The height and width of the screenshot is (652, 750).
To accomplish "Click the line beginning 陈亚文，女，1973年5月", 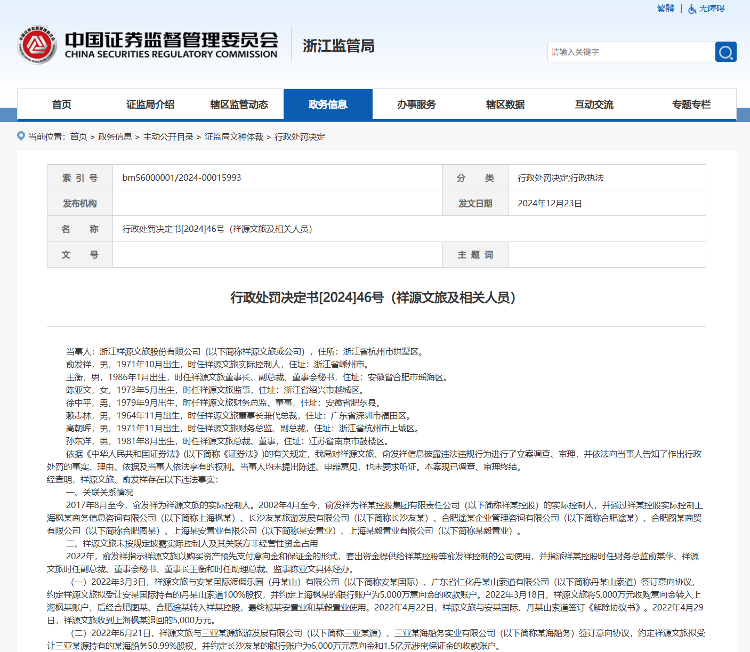I will tap(216, 390).
